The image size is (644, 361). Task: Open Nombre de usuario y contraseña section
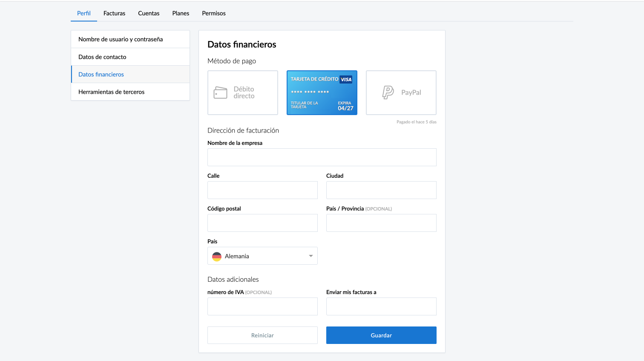pos(130,39)
